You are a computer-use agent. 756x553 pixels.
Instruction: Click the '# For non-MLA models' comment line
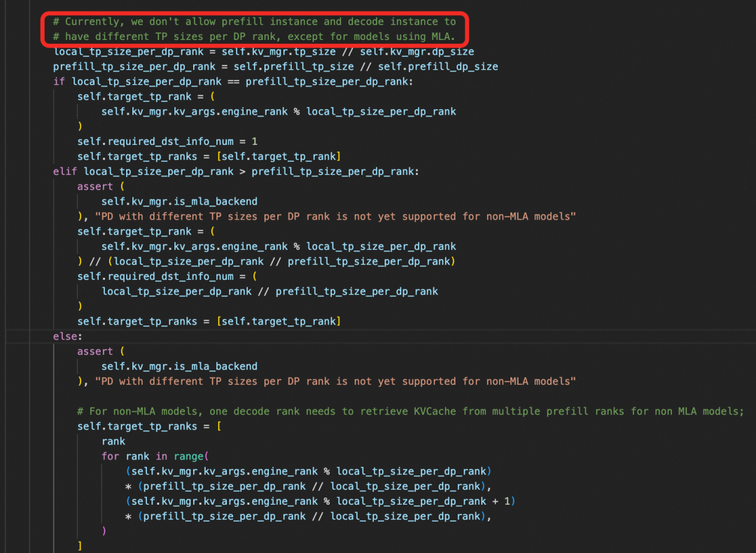pyautogui.click(x=410, y=412)
